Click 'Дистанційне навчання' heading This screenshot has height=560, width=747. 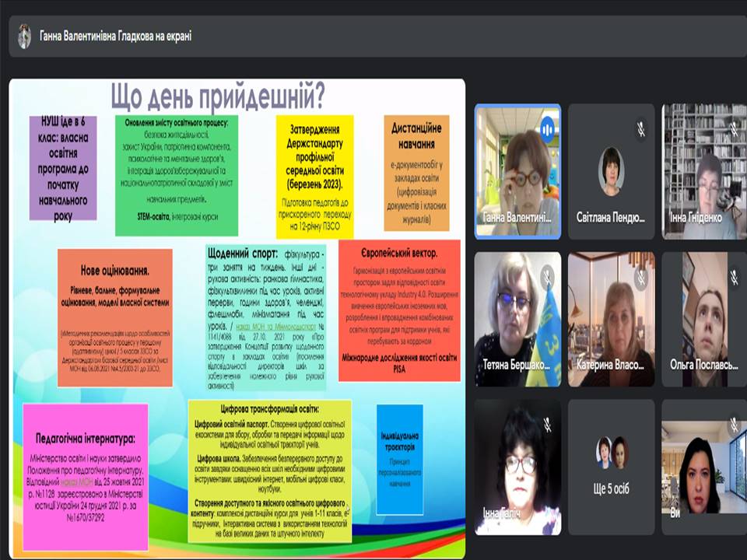[416, 135]
